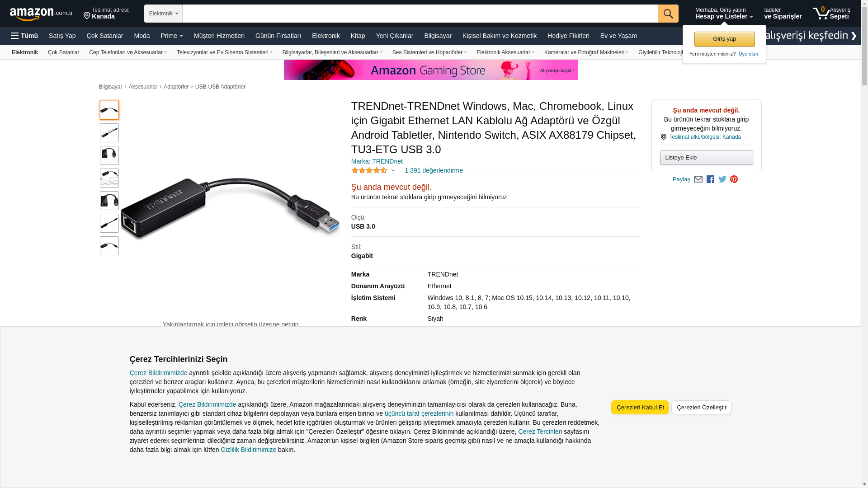Open the Hediye Fikirleri menu item
Screen dimensions: 868x488
[568, 36]
